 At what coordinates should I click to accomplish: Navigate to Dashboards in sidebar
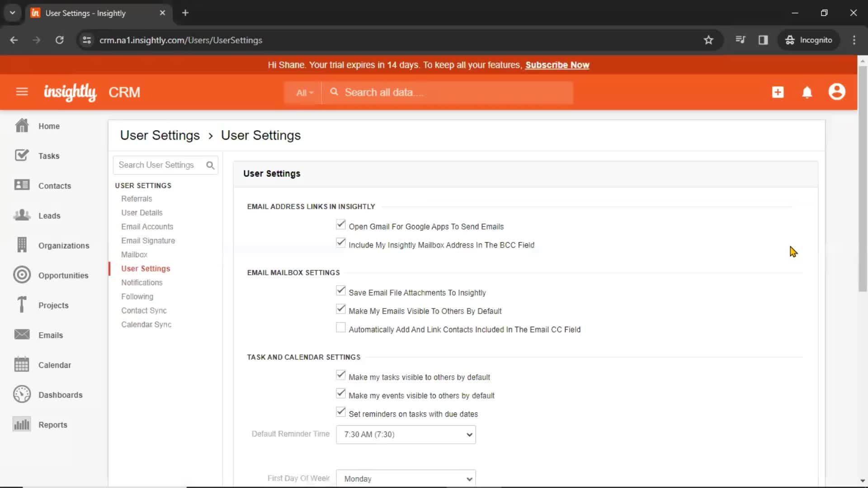(x=60, y=394)
